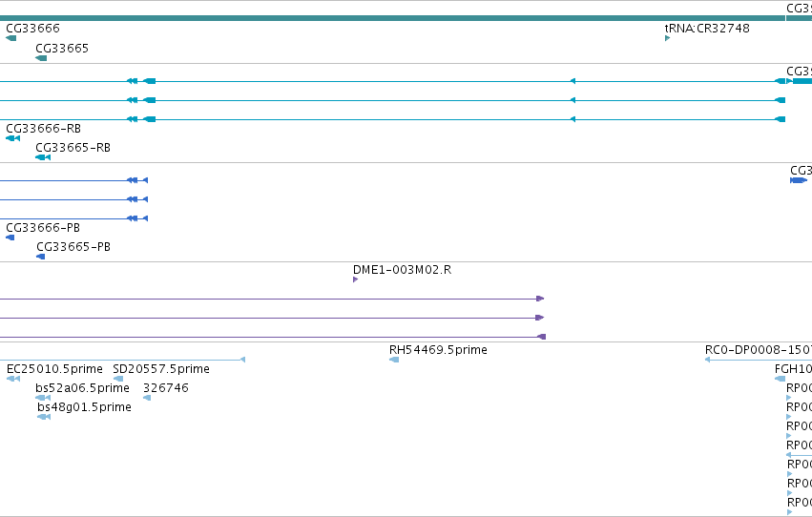Viewport: 812px width, 517px height.
Task: Select transcript CG33666-RB label
Action: 44,129
